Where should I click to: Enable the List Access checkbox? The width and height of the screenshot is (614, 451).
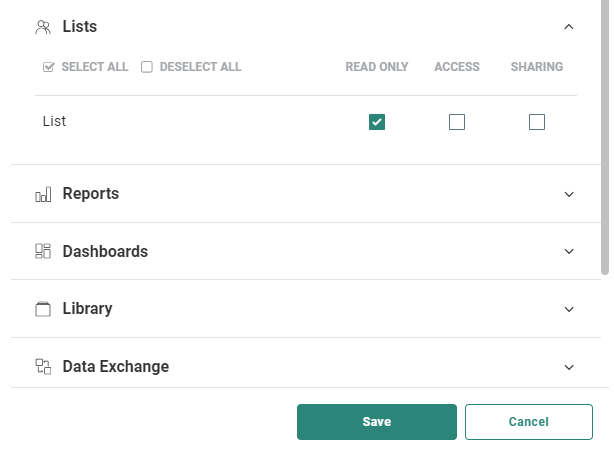point(457,122)
